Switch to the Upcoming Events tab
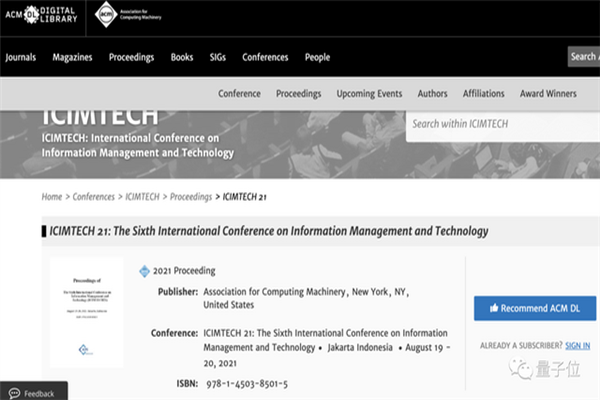Image resolution: width=600 pixels, height=400 pixels. click(369, 94)
